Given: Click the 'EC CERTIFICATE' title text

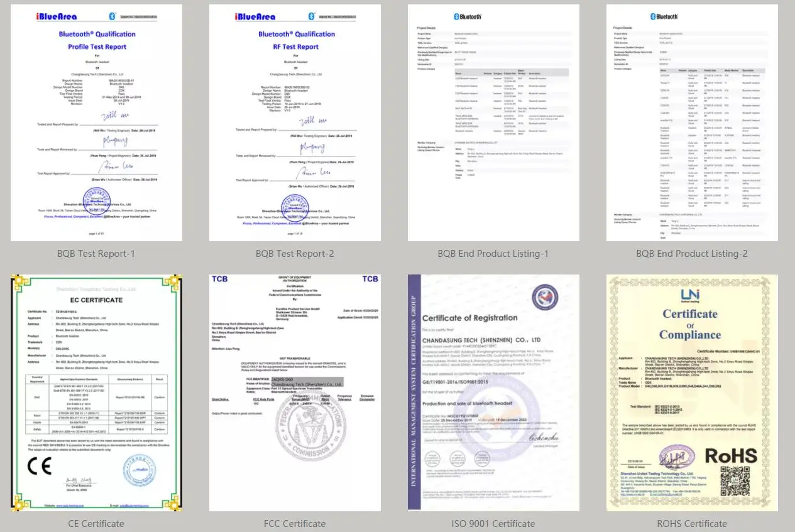Looking at the screenshot, I should [x=96, y=300].
